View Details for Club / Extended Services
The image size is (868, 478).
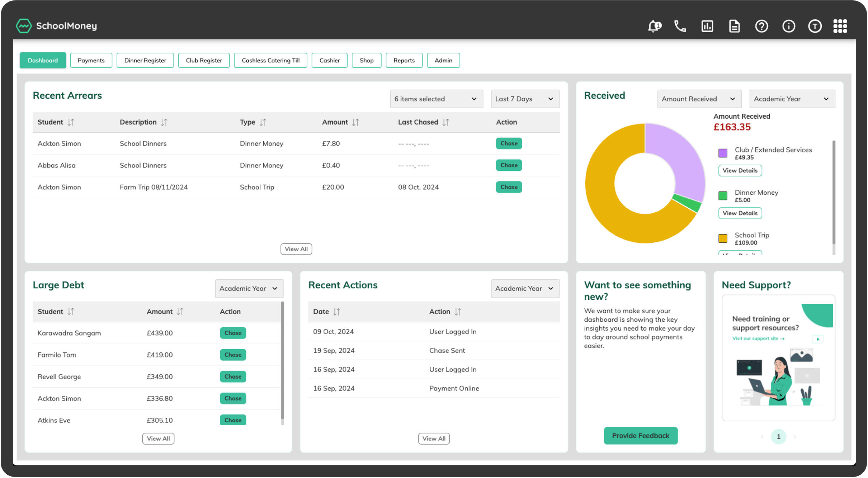[740, 170]
